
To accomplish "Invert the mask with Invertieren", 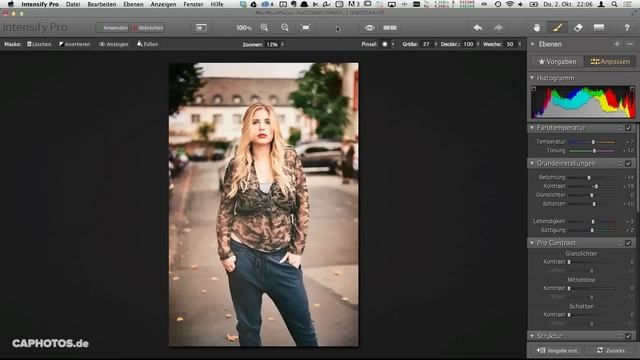I will 74,44.
